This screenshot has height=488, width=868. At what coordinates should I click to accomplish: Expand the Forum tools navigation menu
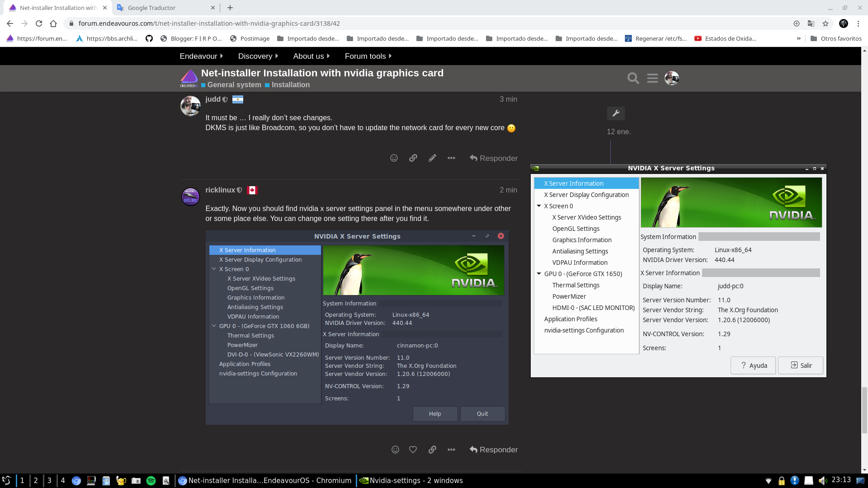pyautogui.click(x=368, y=56)
